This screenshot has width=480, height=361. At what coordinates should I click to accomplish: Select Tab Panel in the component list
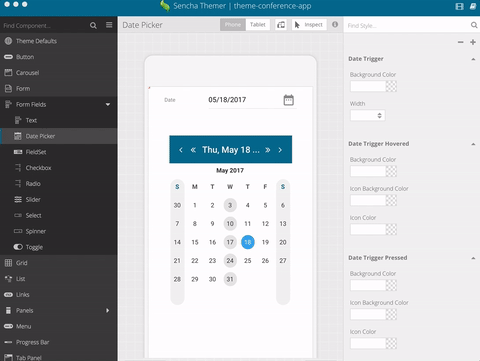(x=59, y=357)
